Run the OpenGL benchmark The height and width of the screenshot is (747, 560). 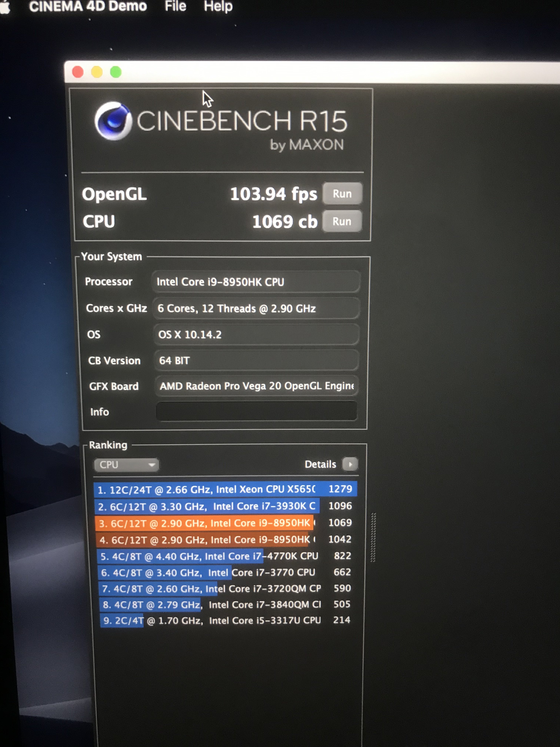click(342, 193)
